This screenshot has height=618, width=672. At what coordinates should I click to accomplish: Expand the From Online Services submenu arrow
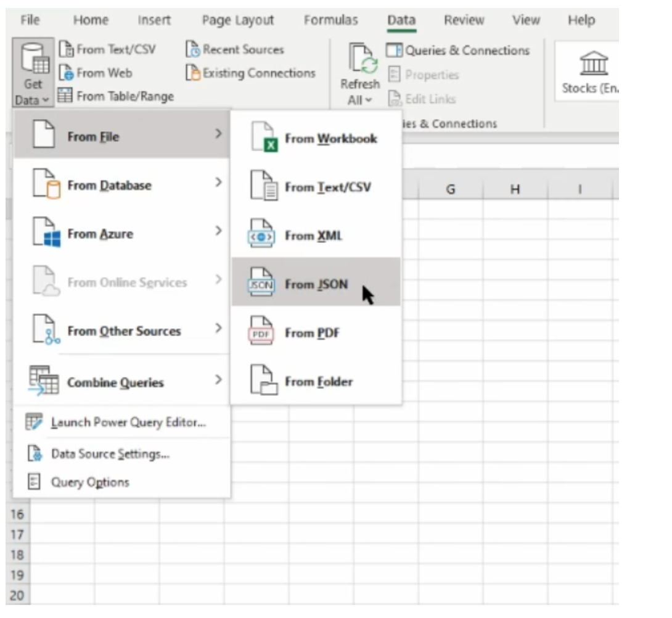219,279
